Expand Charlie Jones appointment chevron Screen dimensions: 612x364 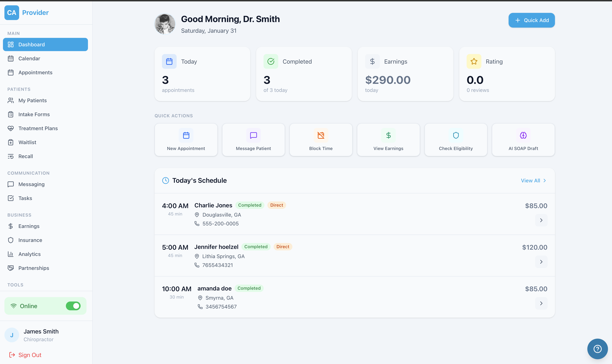point(541,220)
